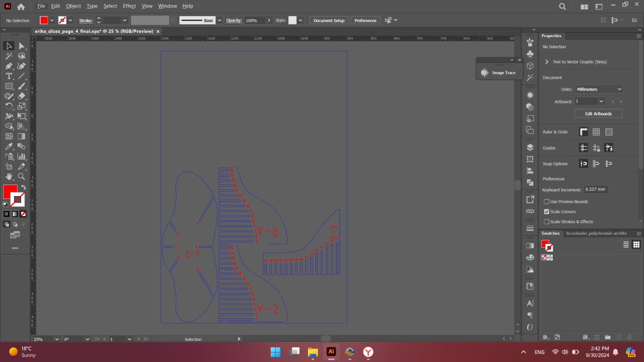
Task: Click the Home icon in top bar
Action: (x=21, y=7)
